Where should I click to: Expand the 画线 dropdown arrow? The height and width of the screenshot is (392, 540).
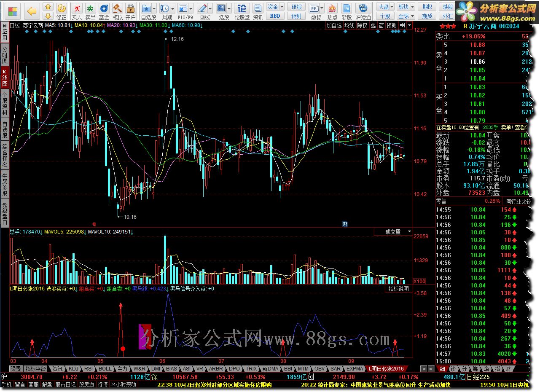click(211, 8)
